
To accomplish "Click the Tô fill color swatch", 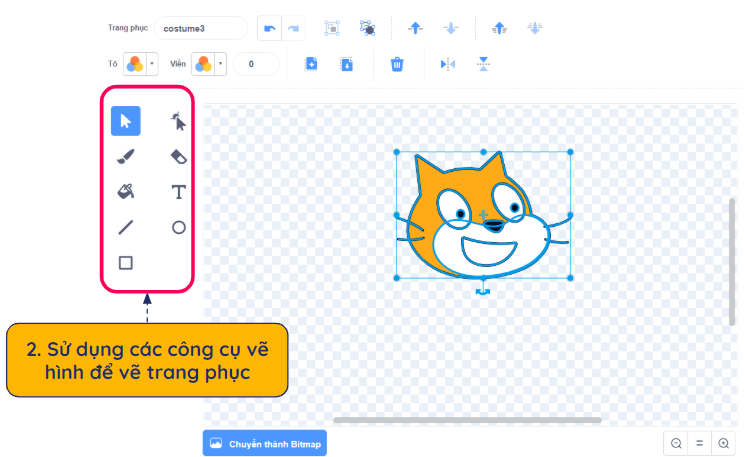I will pos(135,64).
